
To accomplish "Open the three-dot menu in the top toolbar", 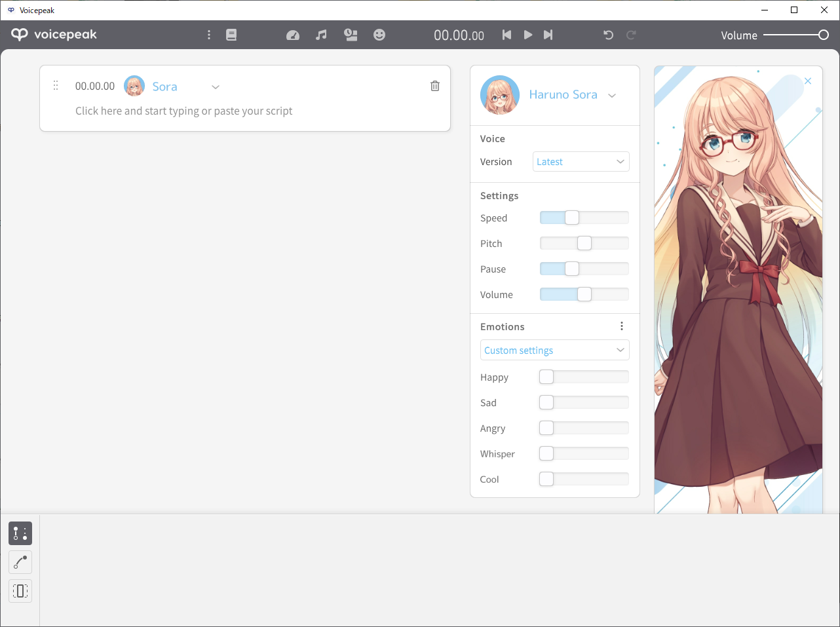I will tap(209, 35).
